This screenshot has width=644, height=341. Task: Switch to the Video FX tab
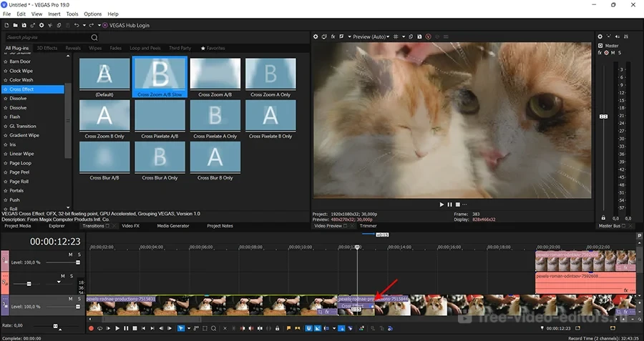130,226
